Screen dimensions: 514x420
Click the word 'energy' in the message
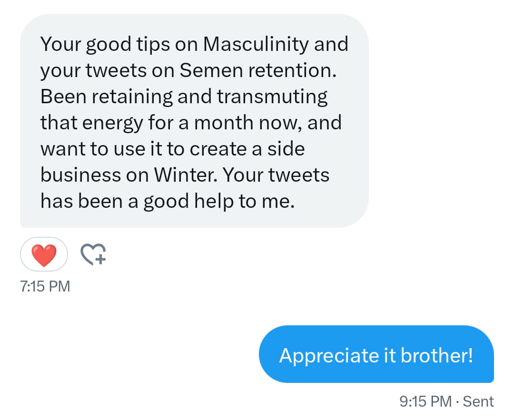click(113, 124)
